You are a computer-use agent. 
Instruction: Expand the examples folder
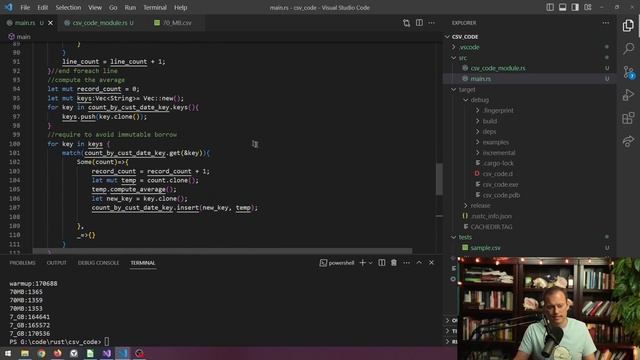(x=496, y=142)
